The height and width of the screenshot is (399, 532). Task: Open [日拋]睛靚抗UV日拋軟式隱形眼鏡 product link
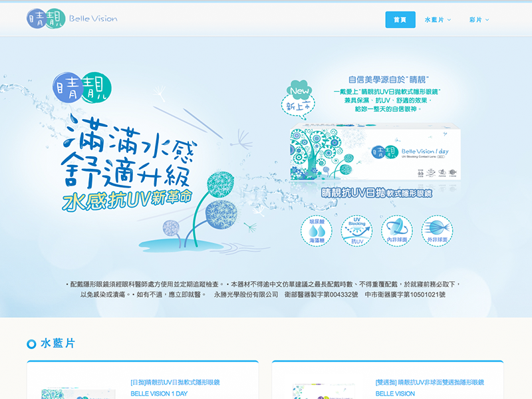175,382
